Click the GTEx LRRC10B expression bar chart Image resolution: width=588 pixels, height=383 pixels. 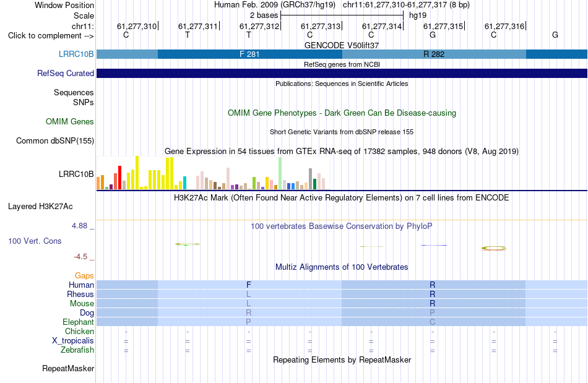[211, 173]
